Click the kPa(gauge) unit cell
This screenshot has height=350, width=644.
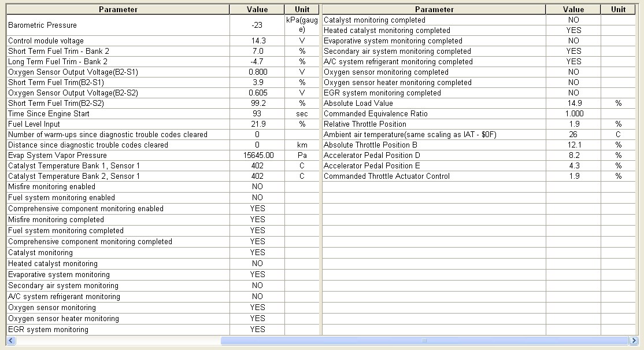[x=302, y=25]
